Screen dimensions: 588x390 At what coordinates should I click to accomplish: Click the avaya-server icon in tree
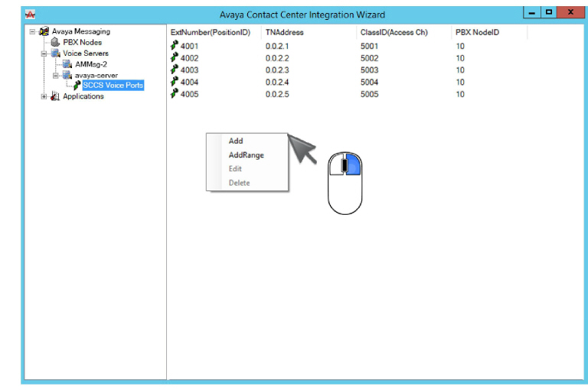coord(67,75)
